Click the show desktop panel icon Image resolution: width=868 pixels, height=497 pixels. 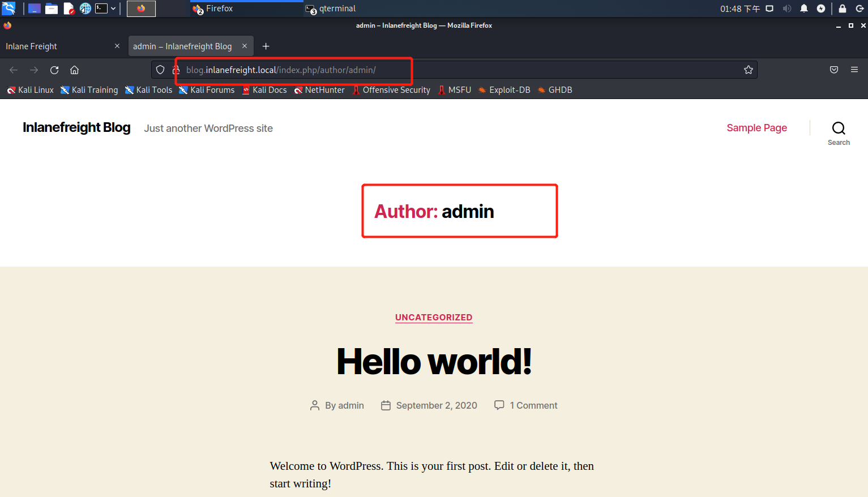point(35,8)
